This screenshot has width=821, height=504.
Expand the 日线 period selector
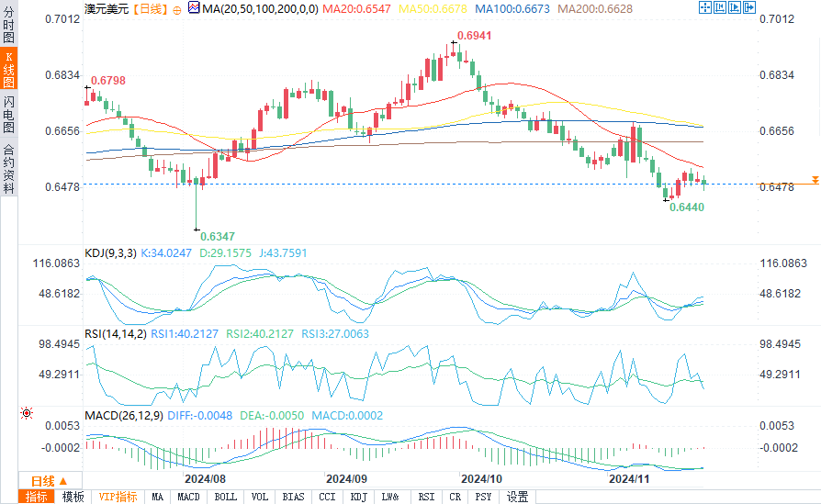[50, 480]
